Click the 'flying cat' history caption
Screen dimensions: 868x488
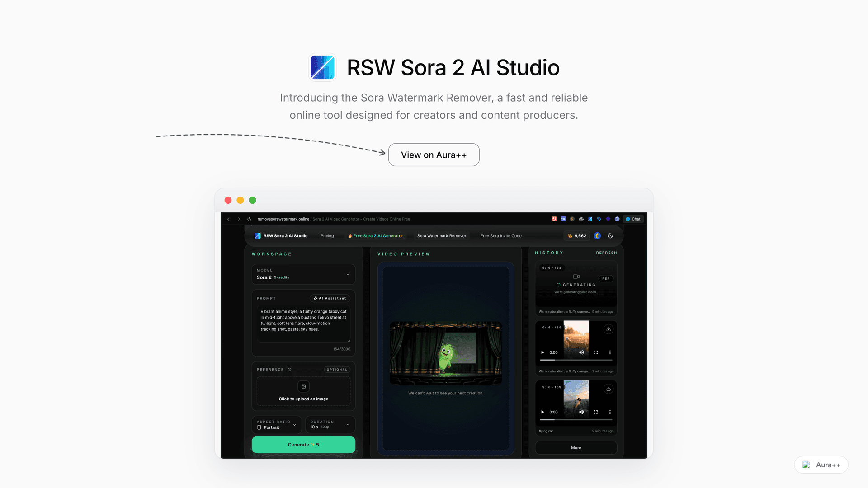[546, 431]
